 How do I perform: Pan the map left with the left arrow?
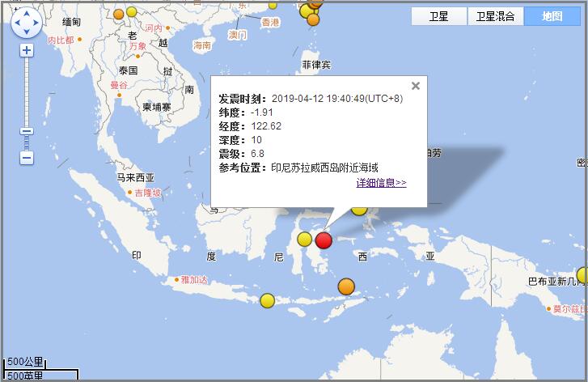(18, 23)
